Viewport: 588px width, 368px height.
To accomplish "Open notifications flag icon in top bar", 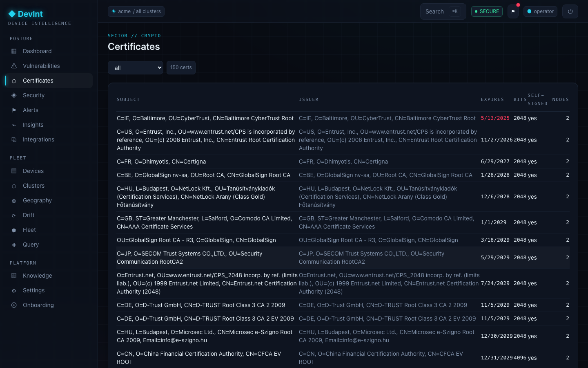I will click(x=513, y=11).
